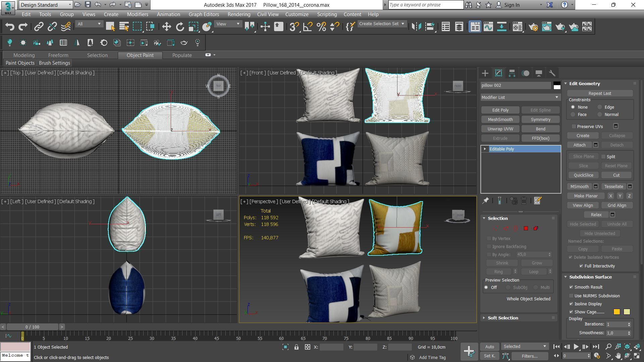Switch to Motion command panel

point(525,73)
